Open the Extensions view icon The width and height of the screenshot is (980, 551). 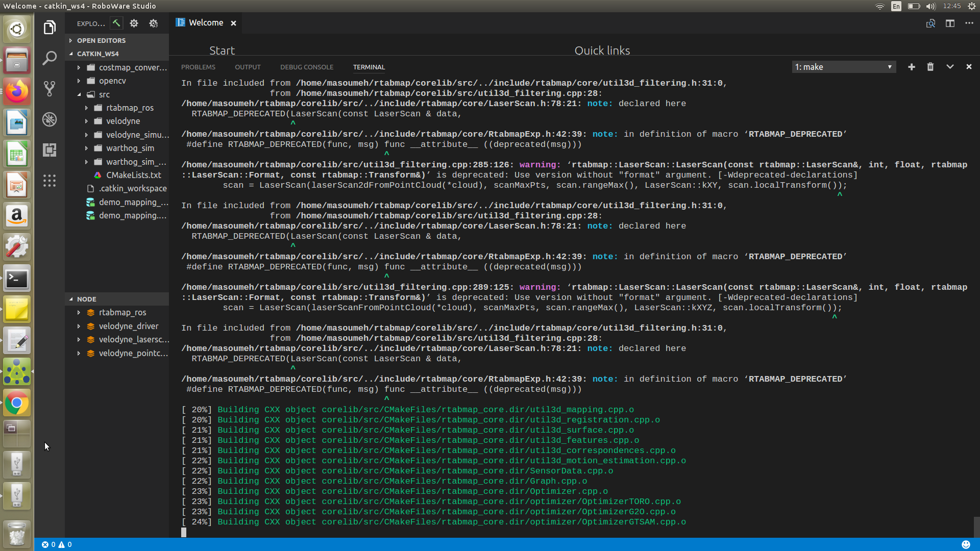tap(50, 150)
